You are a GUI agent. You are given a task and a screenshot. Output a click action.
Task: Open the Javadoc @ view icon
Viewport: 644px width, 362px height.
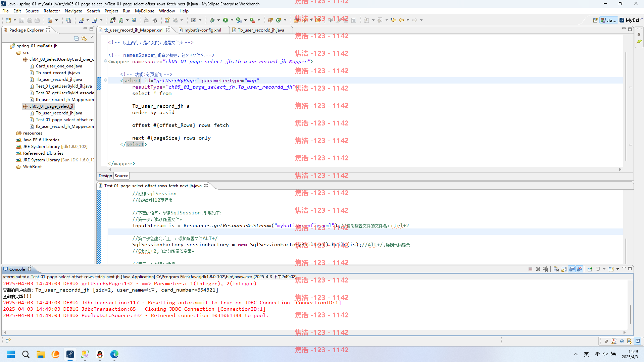[622, 341]
